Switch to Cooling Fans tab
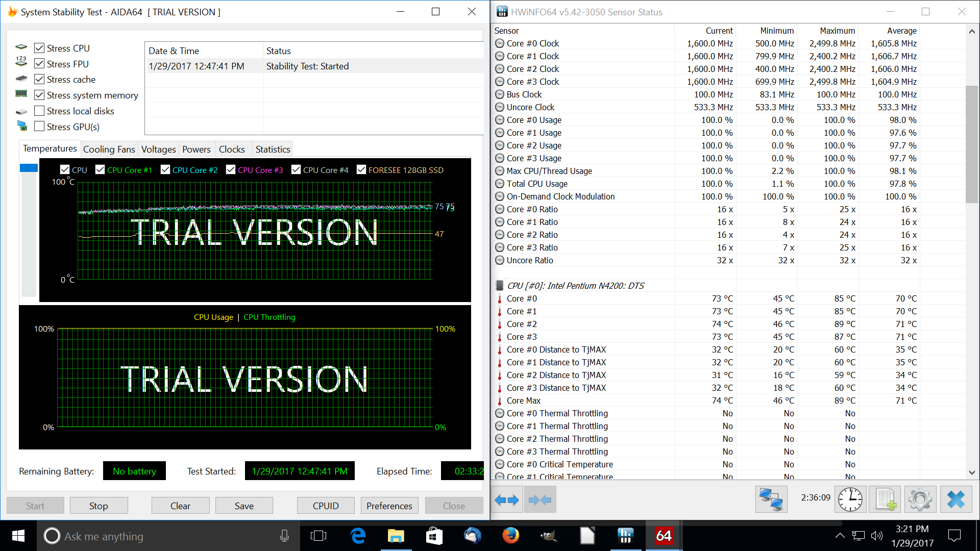Viewport: 980px width, 551px height. pos(109,149)
